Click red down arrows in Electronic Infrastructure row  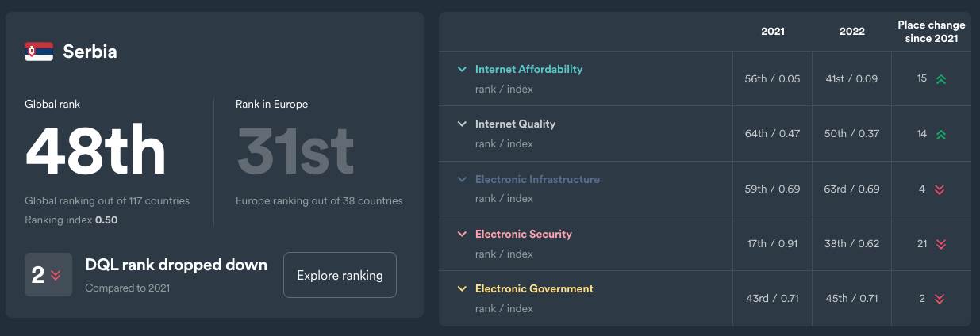tap(940, 189)
